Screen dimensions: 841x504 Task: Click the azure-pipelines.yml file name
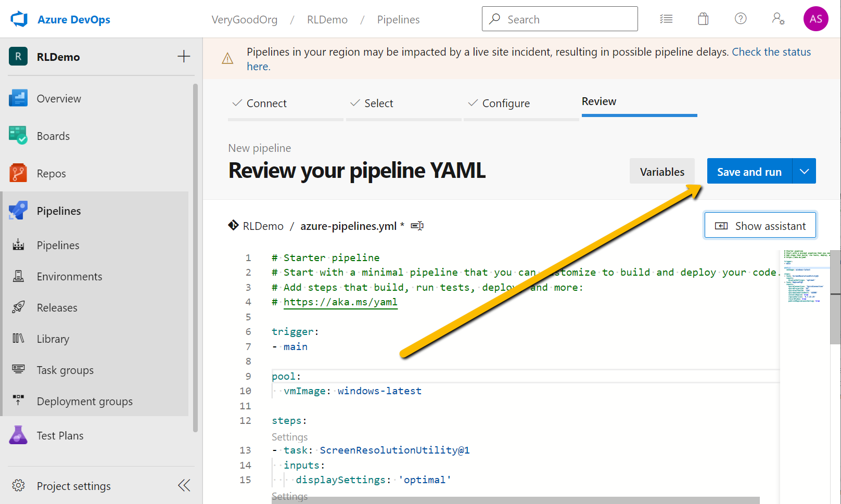[x=348, y=226]
